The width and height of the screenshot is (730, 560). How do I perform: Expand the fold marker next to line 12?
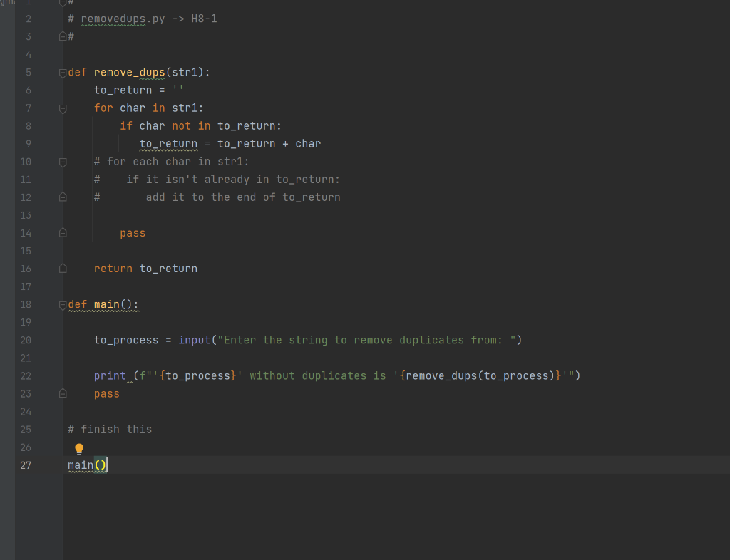click(63, 197)
